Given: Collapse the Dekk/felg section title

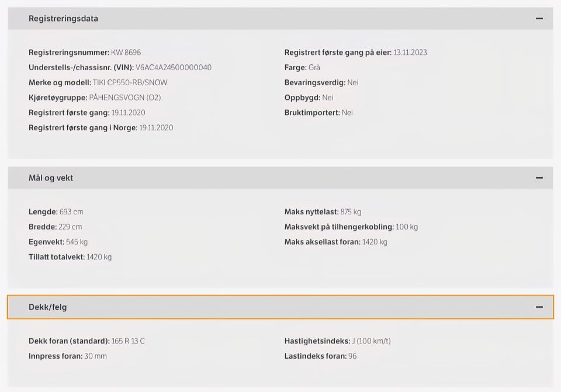Looking at the screenshot, I should tap(47, 307).
